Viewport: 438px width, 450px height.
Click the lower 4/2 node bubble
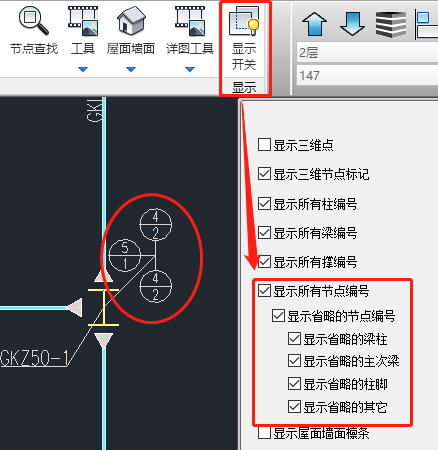point(156,286)
